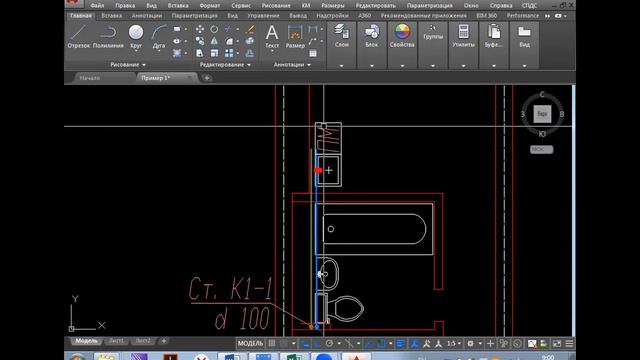
Task: Select the Отрезок line tool
Action: pyautogui.click(x=78, y=37)
